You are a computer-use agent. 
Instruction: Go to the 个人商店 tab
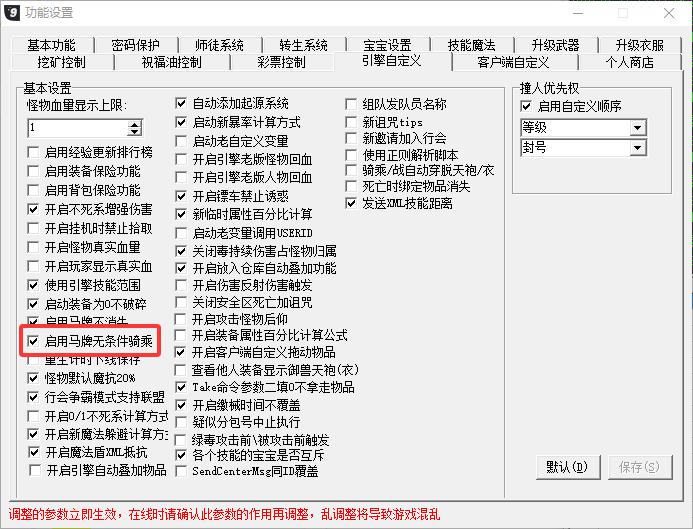click(630, 62)
